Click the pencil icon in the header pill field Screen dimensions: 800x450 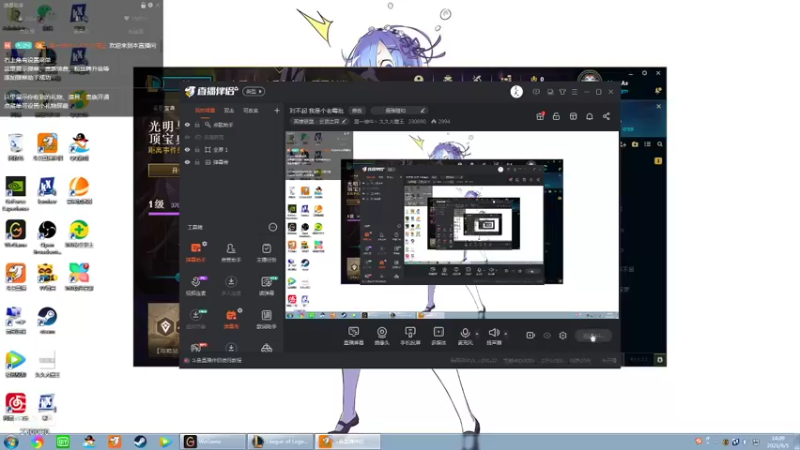point(422,110)
